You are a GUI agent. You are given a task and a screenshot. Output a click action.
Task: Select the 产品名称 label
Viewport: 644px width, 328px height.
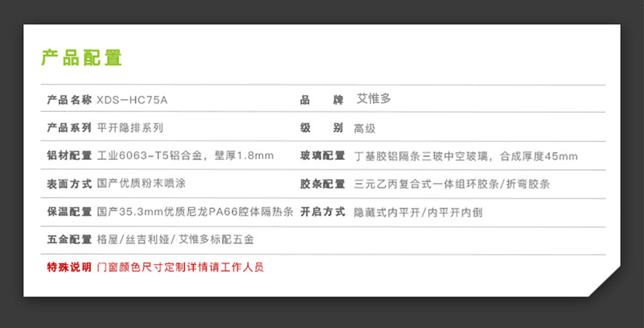(x=70, y=100)
